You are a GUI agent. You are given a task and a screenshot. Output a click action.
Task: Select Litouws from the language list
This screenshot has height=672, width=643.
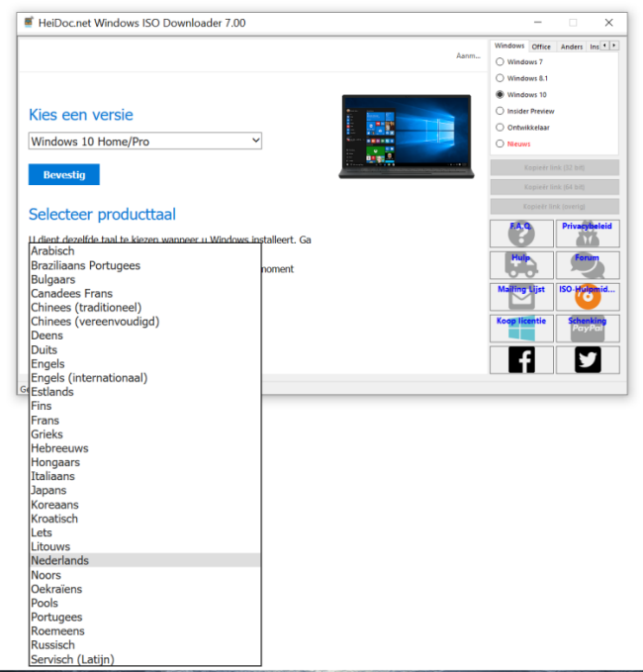coord(145,546)
